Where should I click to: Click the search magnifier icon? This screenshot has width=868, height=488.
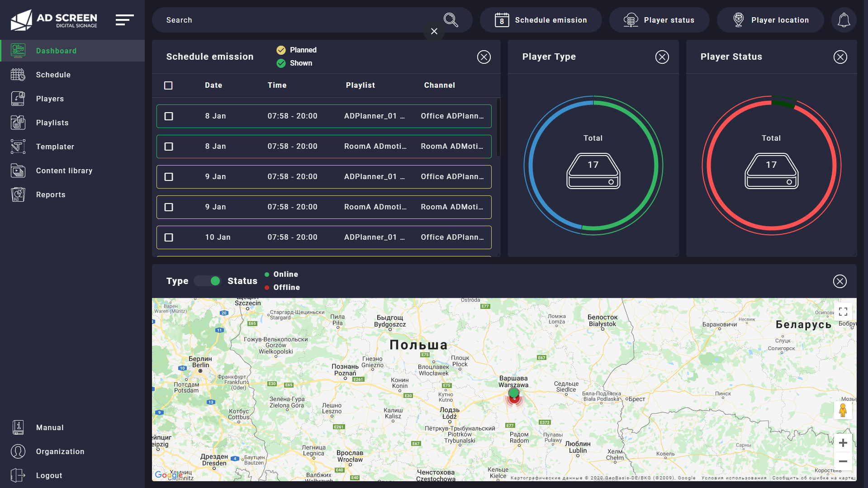(451, 20)
